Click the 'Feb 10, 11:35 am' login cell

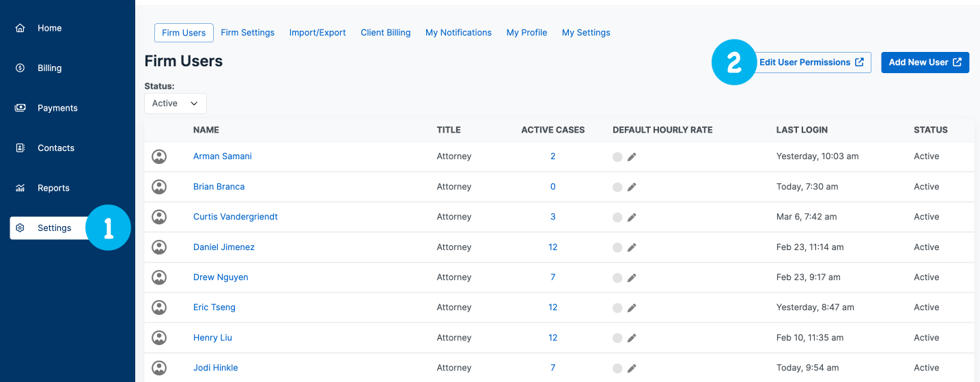[x=810, y=338]
